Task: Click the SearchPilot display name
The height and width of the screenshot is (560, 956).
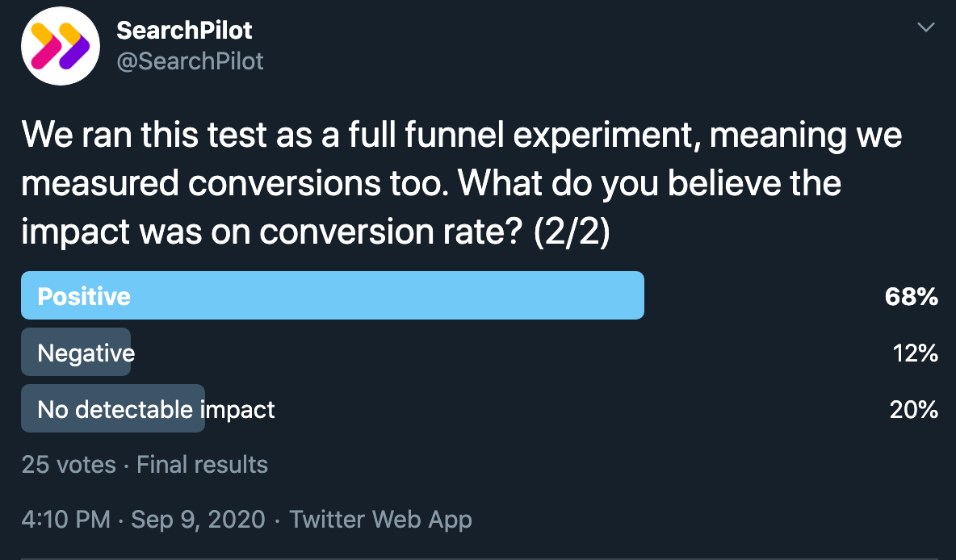Action: pos(184,31)
